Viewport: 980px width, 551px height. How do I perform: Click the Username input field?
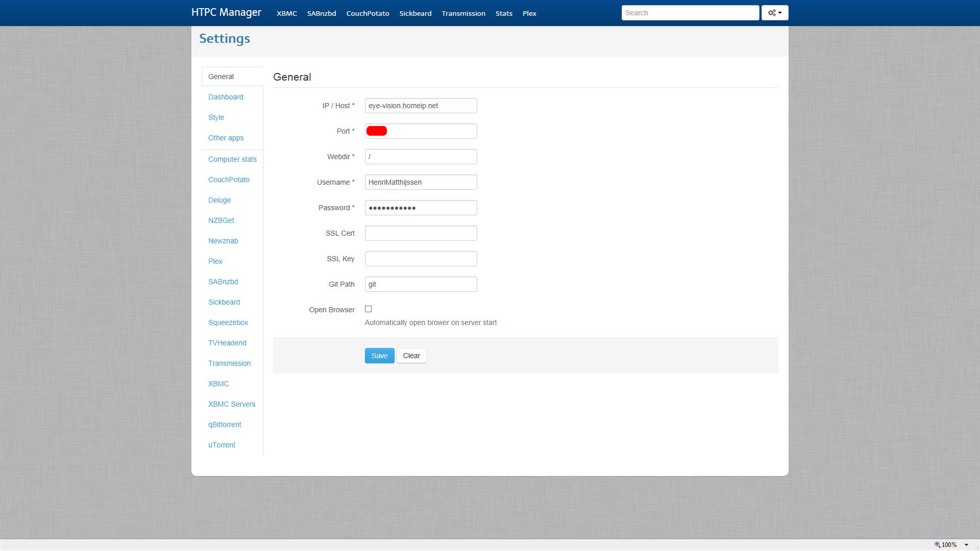pos(421,182)
